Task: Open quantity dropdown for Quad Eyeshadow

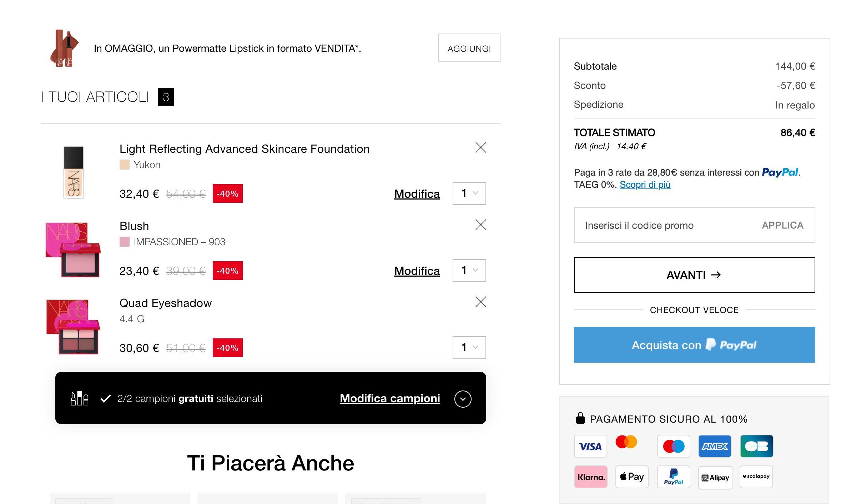Action: [x=469, y=348]
